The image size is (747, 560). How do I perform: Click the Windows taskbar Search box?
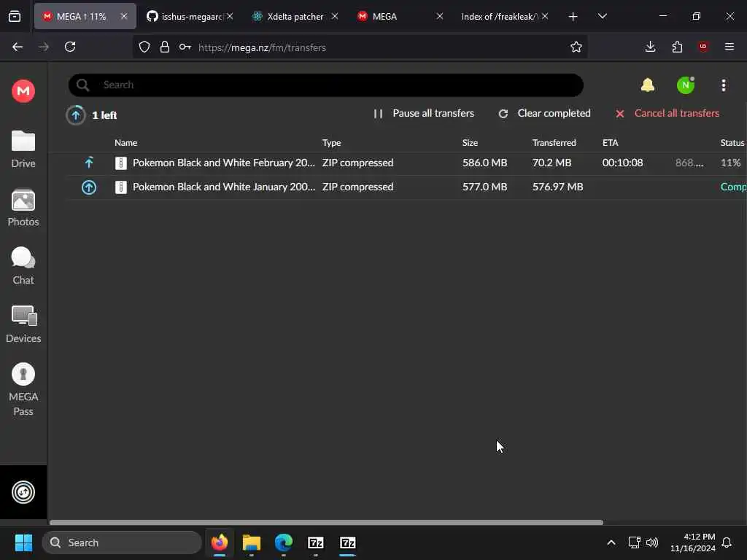122,542
